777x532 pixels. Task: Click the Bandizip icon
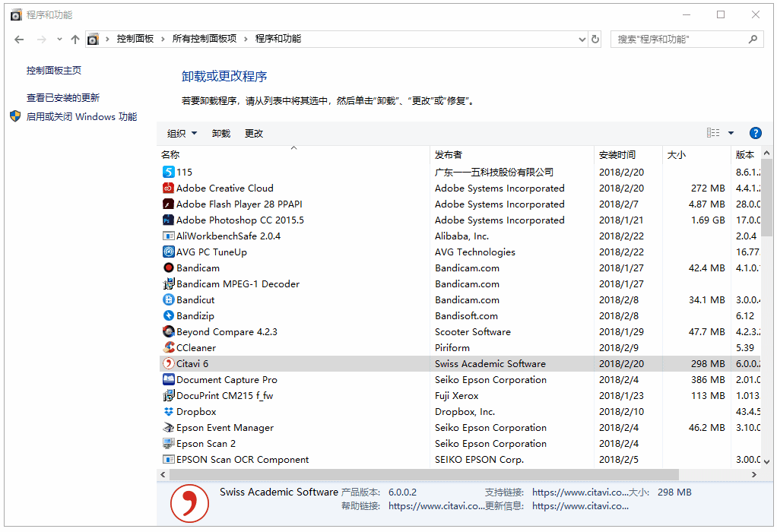coord(169,315)
